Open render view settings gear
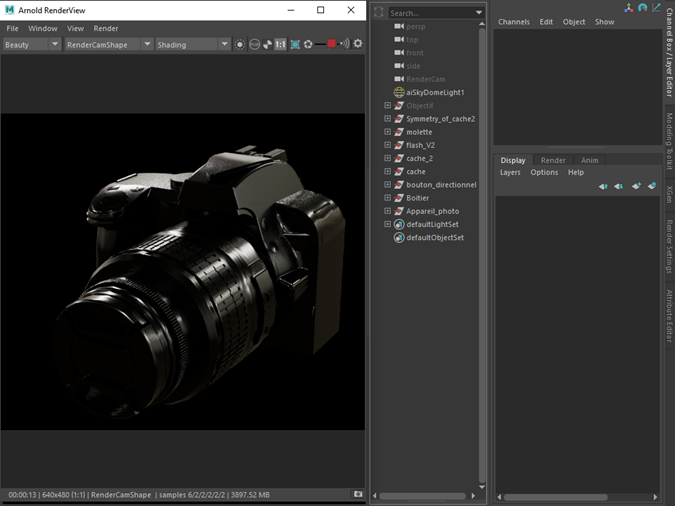 pos(358,43)
